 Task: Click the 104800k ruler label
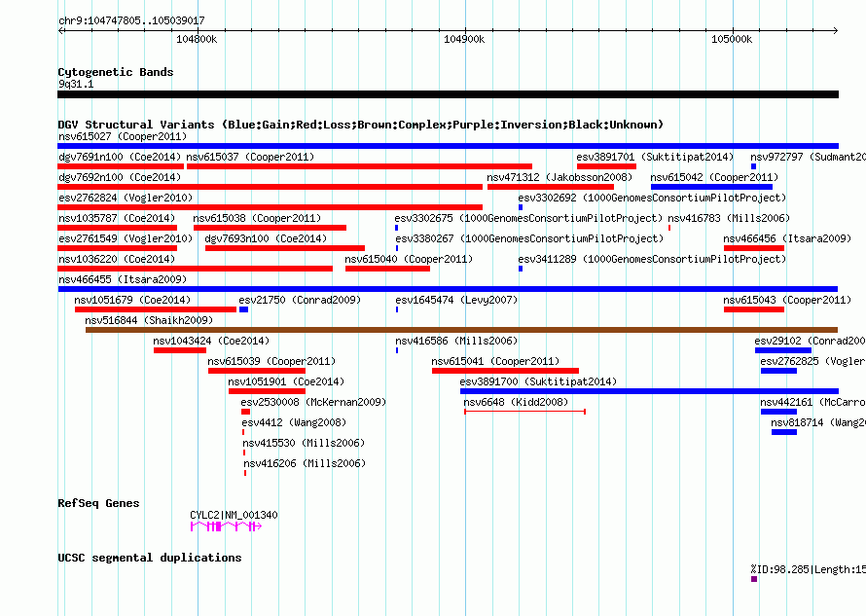point(197,39)
